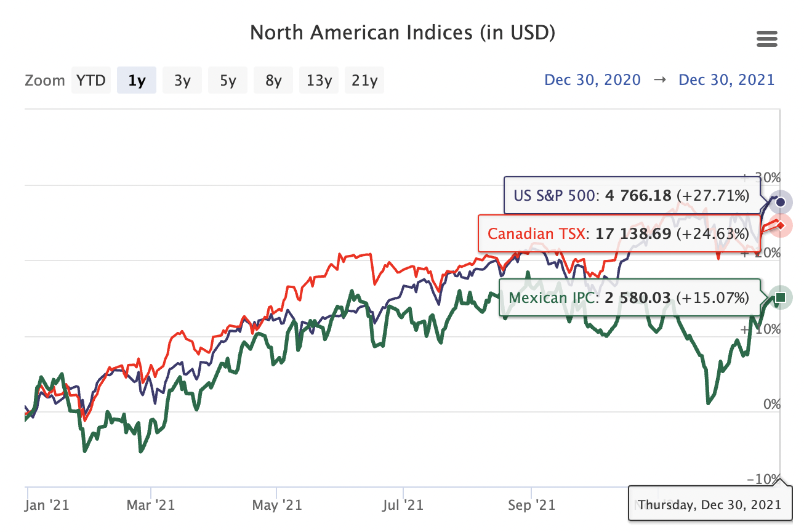
Task: Switch zoom to 5y range
Action: point(228,80)
